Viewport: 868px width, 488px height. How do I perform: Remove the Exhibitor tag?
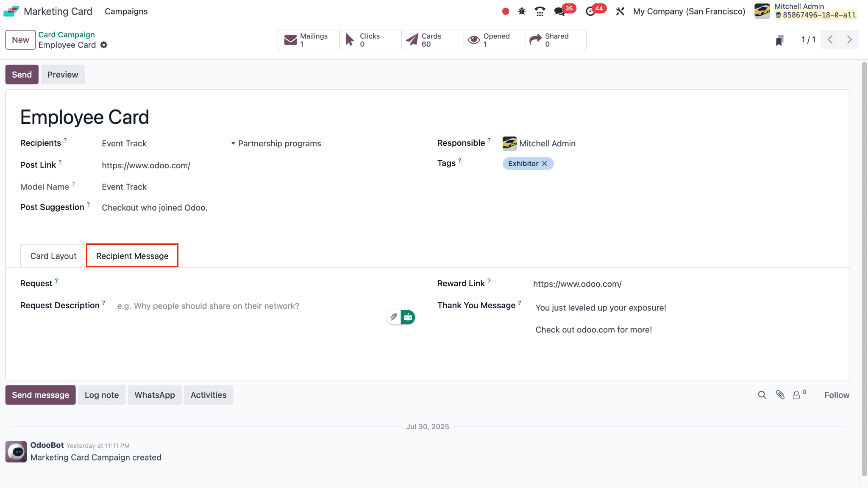coord(545,164)
